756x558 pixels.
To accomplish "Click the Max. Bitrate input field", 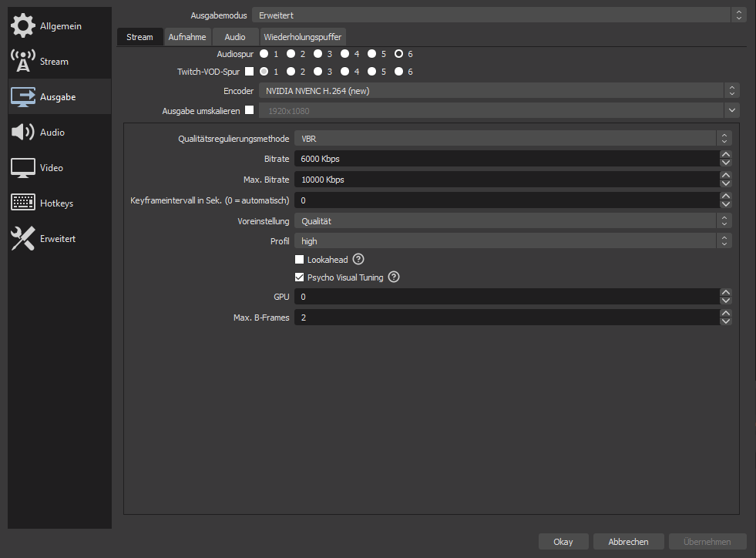I will point(505,180).
